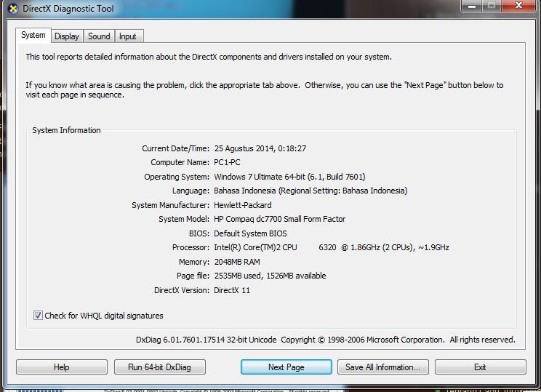Click Save All Information button
Screen dimensions: 541x392
click(x=383, y=367)
